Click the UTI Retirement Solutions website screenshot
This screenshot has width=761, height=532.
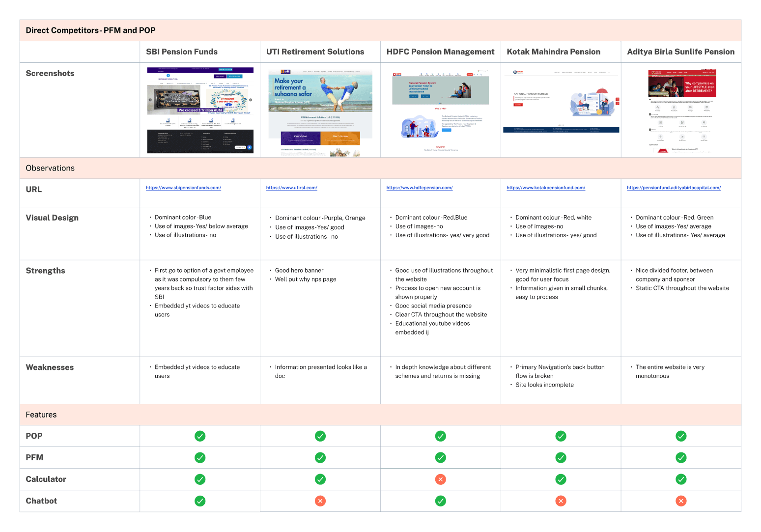[320, 113]
